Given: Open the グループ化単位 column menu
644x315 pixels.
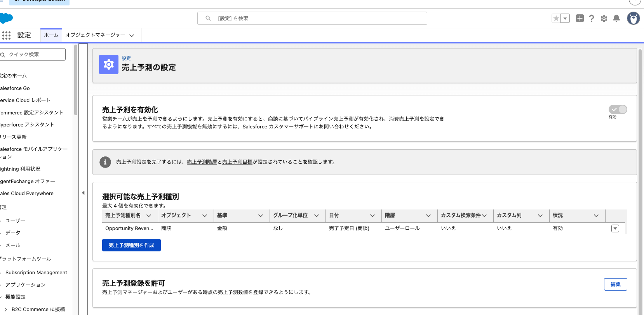Looking at the screenshot, I should click(317, 216).
